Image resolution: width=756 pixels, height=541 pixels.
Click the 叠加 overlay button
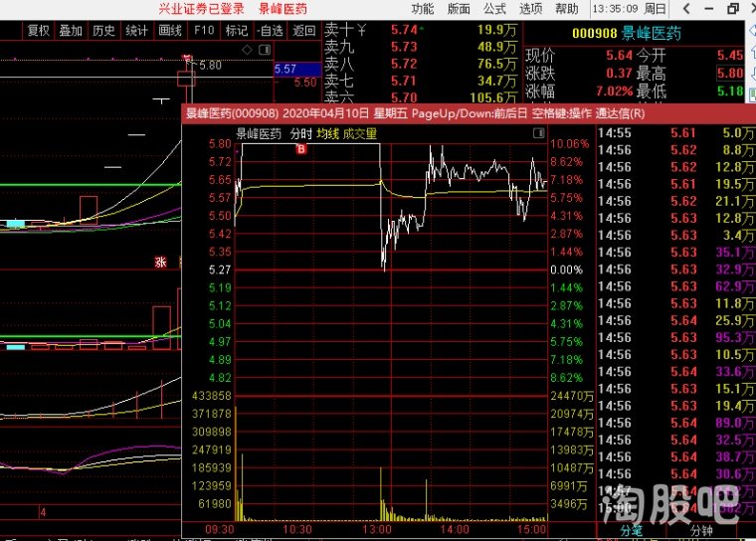click(71, 31)
